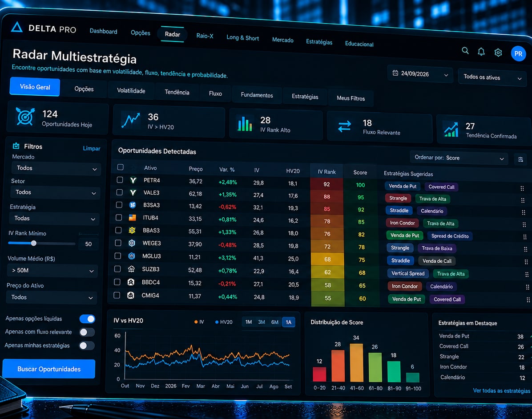Open the date dropdown showing 24/09/2026
532x419 pixels.
[420, 74]
